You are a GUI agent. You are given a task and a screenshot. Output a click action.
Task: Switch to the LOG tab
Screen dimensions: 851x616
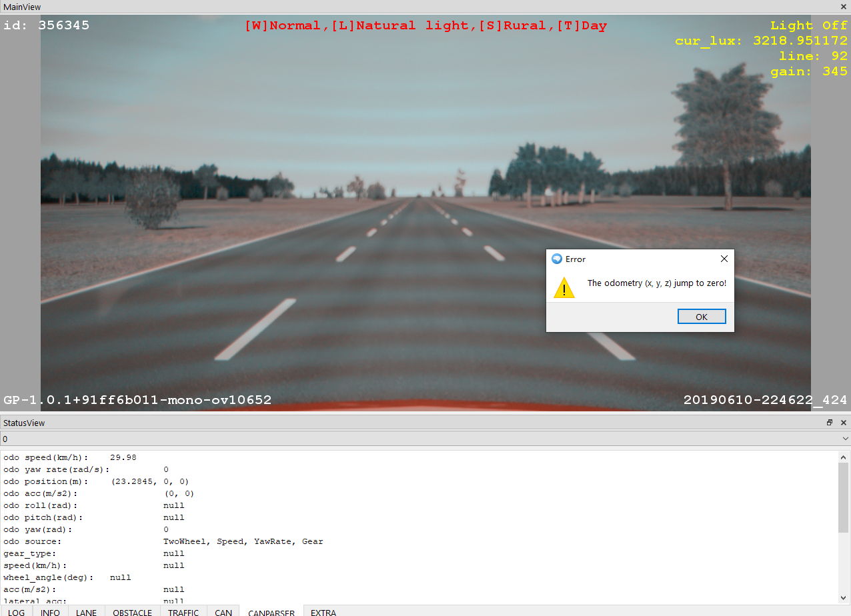[x=17, y=612]
